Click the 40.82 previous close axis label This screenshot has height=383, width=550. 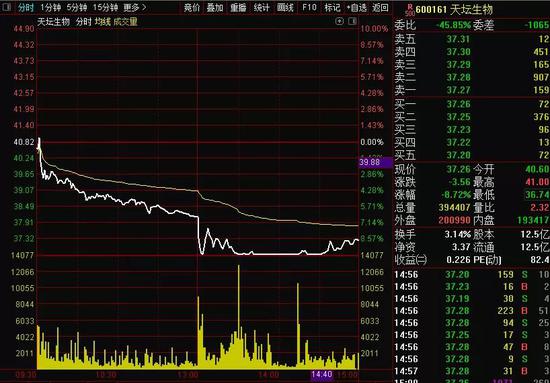tap(24, 142)
